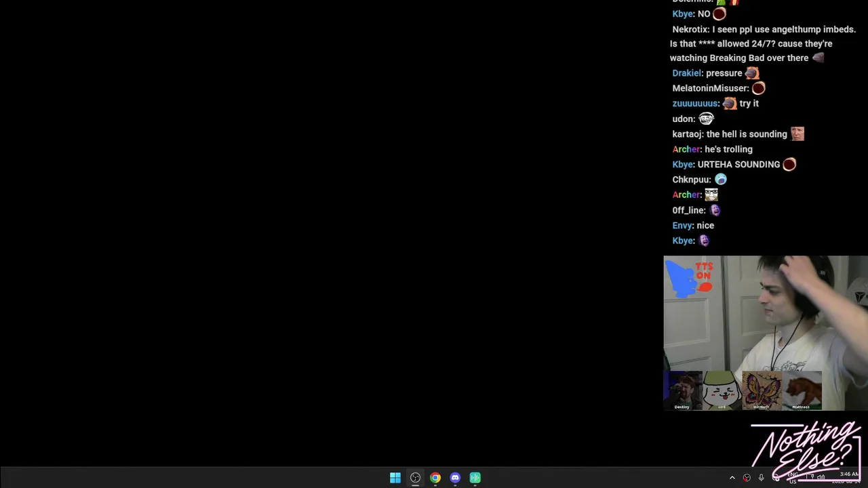Click the crying emote from Chknpuu

tap(721, 180)
